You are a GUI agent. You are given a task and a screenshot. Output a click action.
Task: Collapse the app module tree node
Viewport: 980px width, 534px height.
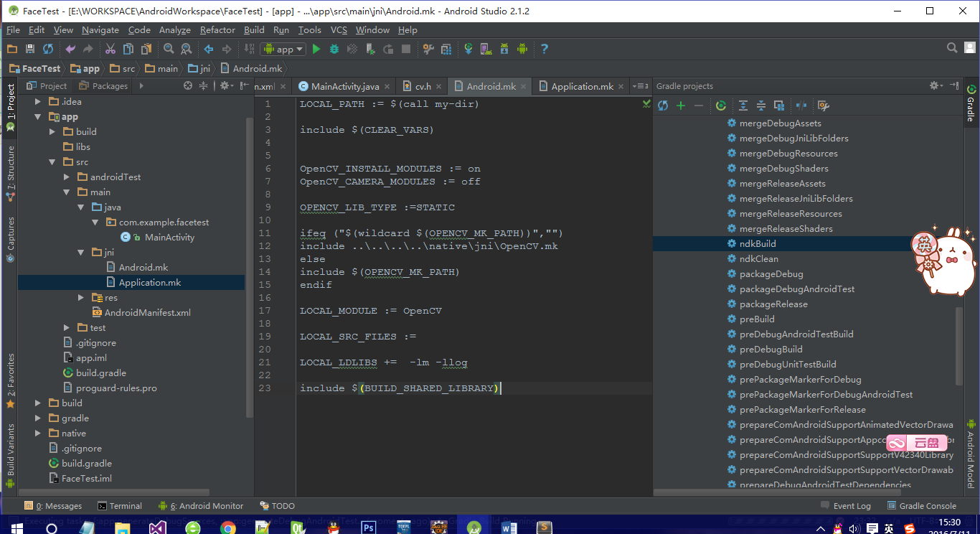pos(37,116)
